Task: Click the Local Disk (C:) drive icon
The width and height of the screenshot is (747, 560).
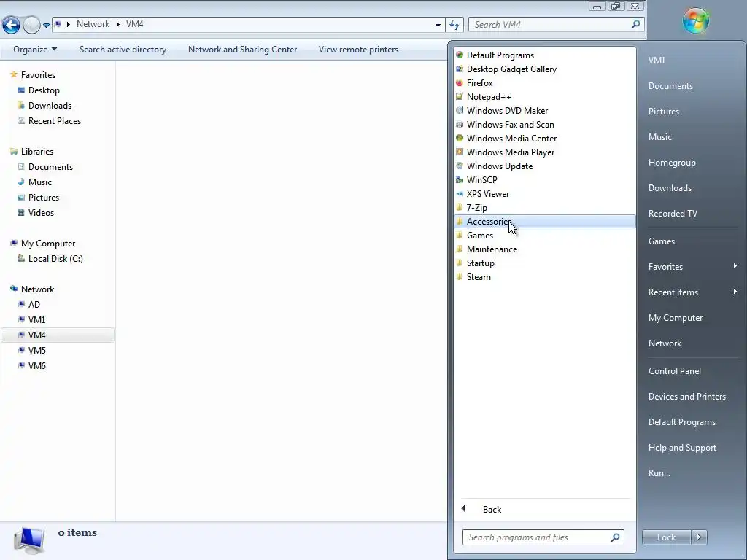Action: [21, 259]
